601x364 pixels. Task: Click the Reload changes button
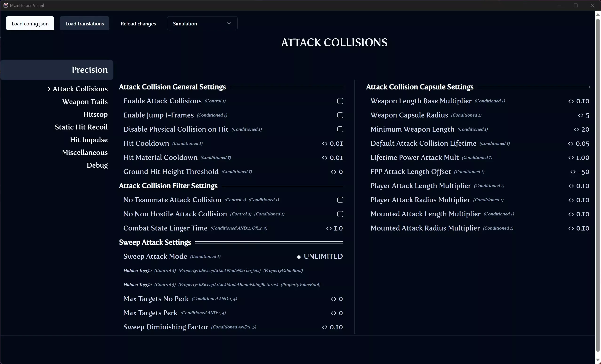tap(138, 23)
